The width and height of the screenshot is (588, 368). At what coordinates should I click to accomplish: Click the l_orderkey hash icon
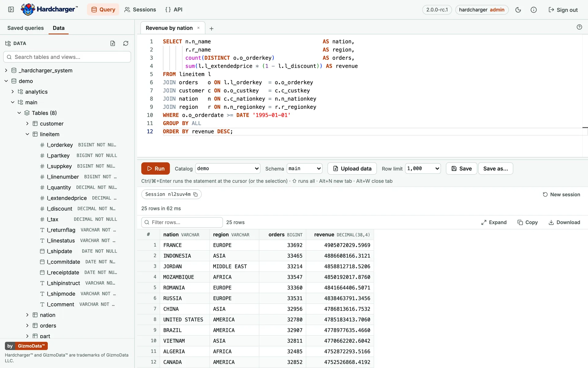[42, 145]
